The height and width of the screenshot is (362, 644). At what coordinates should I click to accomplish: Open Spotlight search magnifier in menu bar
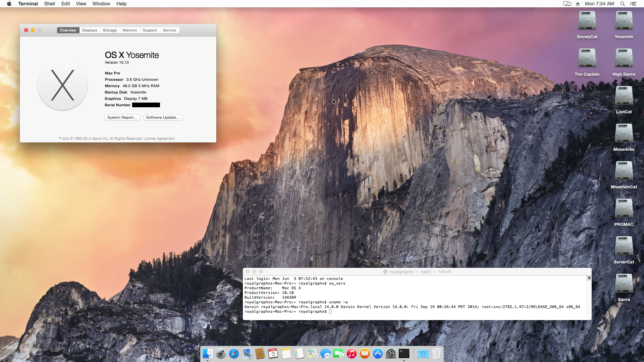[x=623, y=4]
